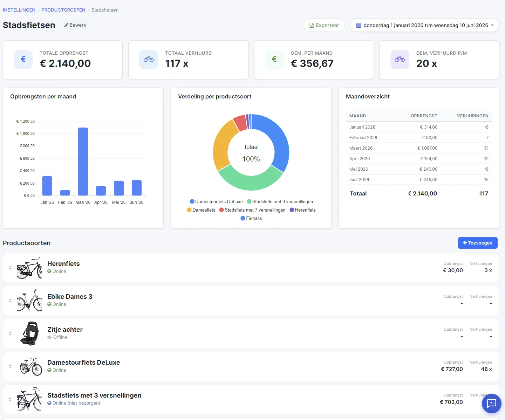Click the reorder handle for Ebike Dames 3
505x420 pixels.
point(10,301)
